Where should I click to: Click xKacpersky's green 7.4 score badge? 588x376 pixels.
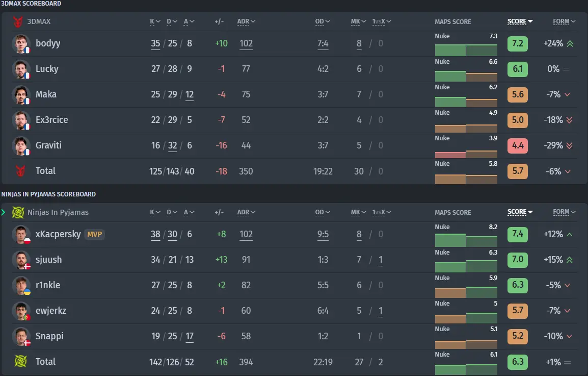coord(518,234)
